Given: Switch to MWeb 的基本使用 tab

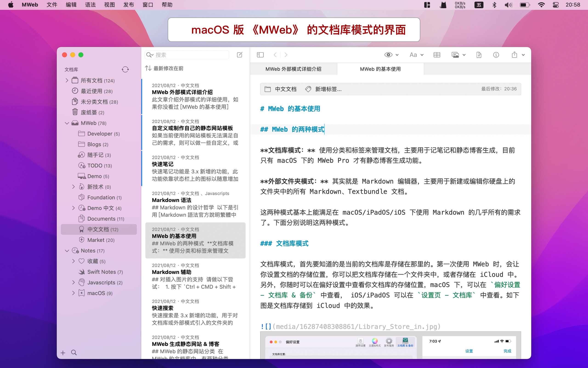Looking at the screenshot, I should click(x=380, y=69).
